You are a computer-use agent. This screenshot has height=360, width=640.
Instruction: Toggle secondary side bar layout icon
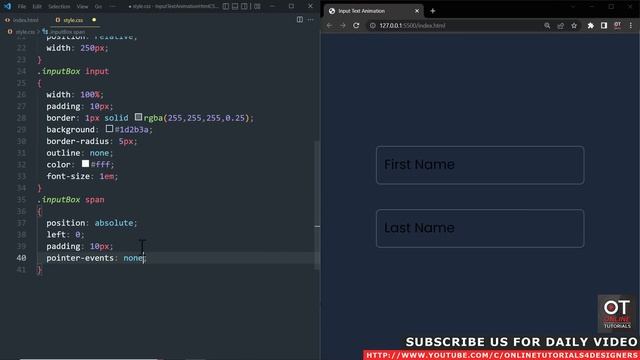point(244,6)
